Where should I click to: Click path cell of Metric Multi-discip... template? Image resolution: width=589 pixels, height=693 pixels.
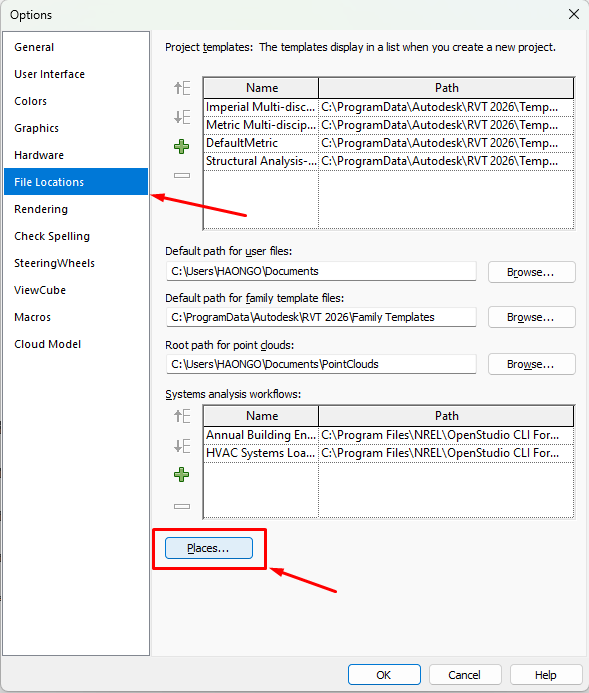coord(446,125)
